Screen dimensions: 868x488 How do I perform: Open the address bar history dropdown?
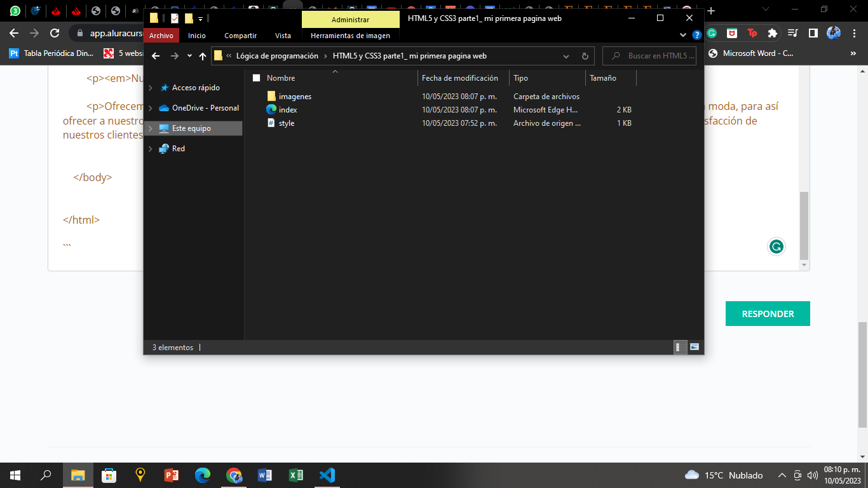pos(566,56)
